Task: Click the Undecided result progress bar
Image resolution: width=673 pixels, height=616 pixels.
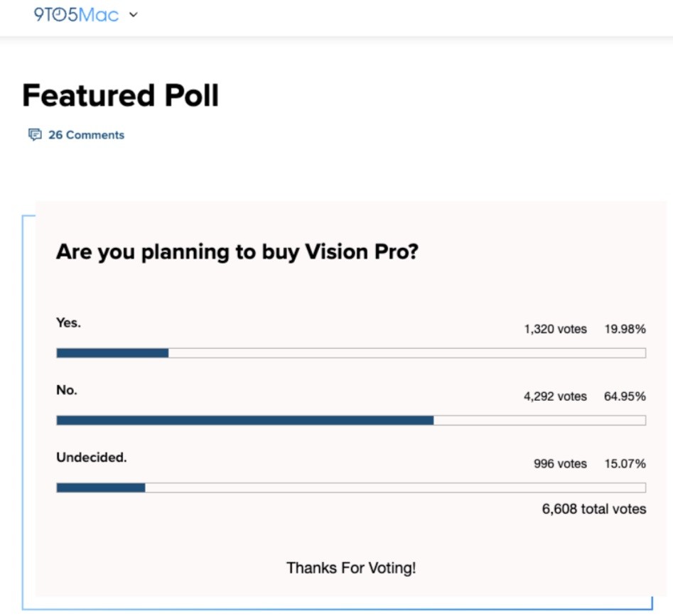Action: pyautogui.click(x=350, y=488)
